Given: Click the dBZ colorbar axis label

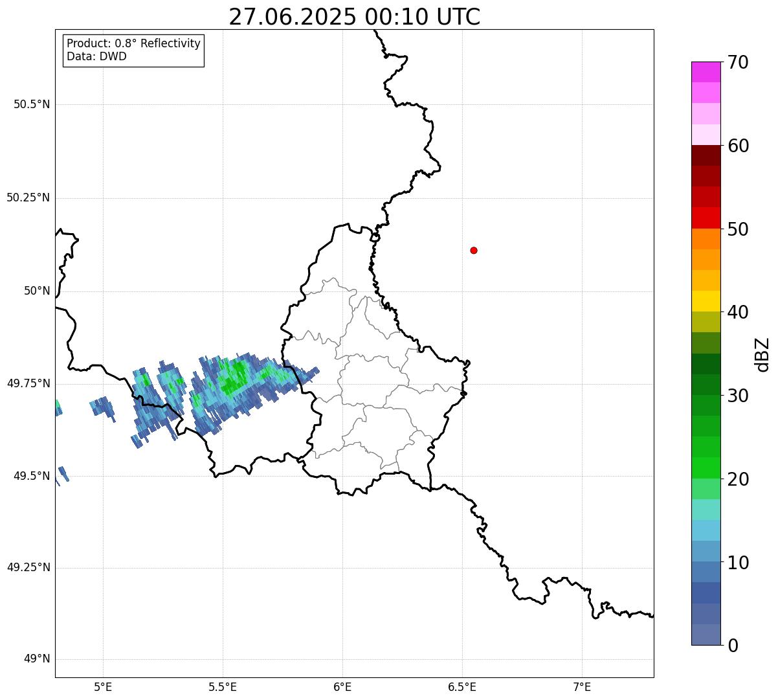Looking at the screenshot, I should tap(762, 354).
